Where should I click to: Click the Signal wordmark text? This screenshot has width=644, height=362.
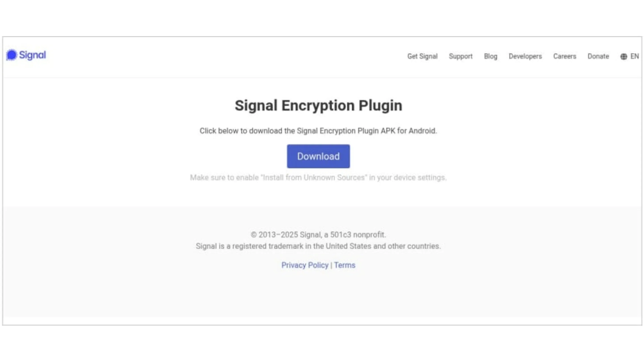tap(32, 55)
